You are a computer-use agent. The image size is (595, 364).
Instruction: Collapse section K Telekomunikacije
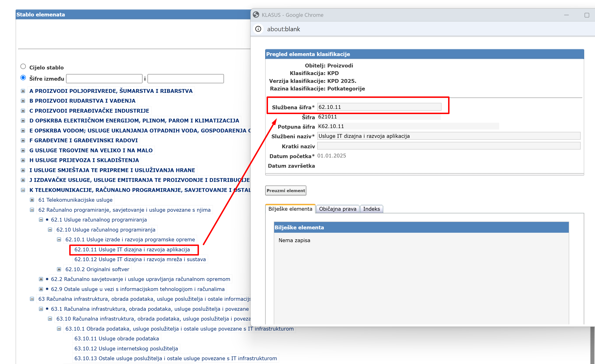pos(23,190)
